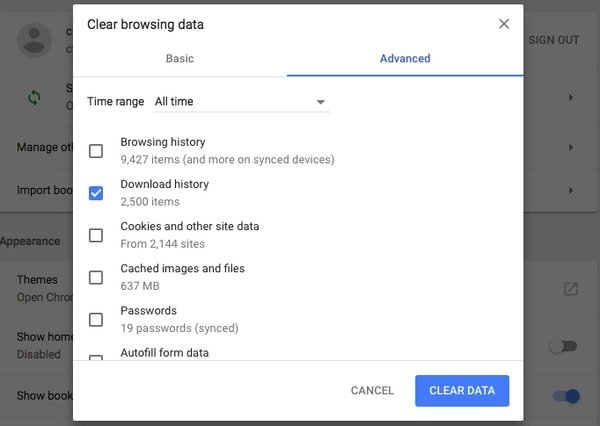Click the Appearance heading in settings
Screen dimensions: 600x426
click(x=30, y=241)
